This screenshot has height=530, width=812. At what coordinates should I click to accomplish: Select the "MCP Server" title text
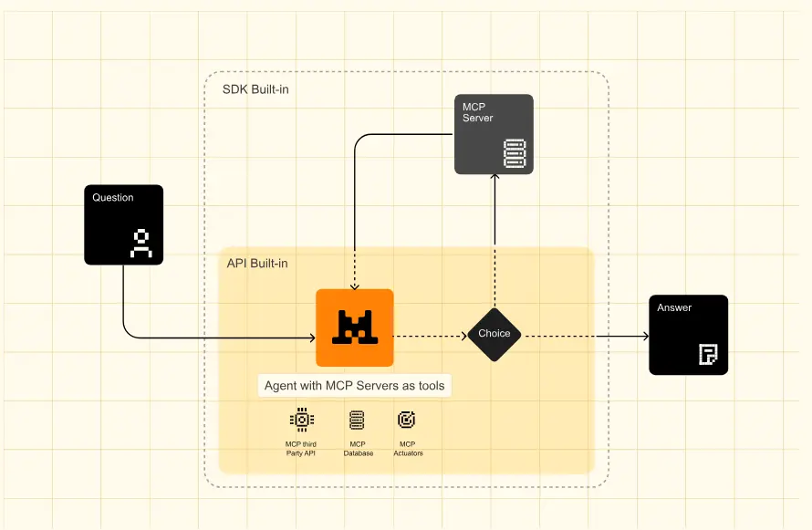tap(477, 113)
